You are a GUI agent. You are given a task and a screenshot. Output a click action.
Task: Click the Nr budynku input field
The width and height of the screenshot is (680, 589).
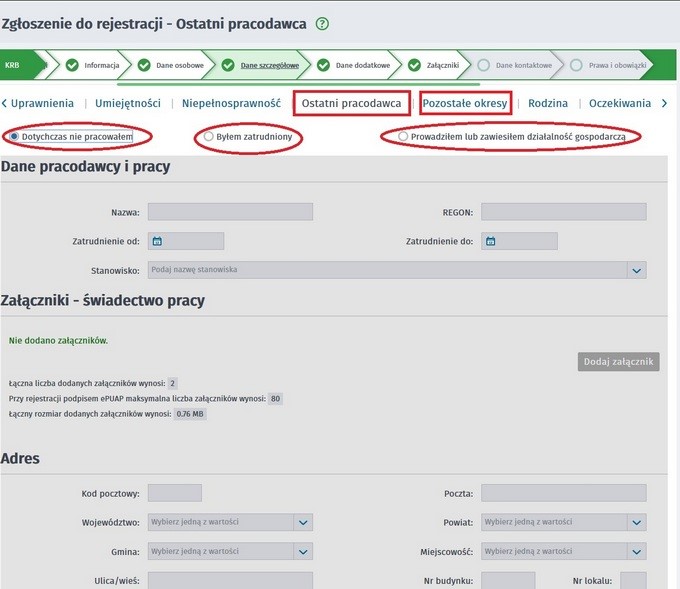pos(508,580)
